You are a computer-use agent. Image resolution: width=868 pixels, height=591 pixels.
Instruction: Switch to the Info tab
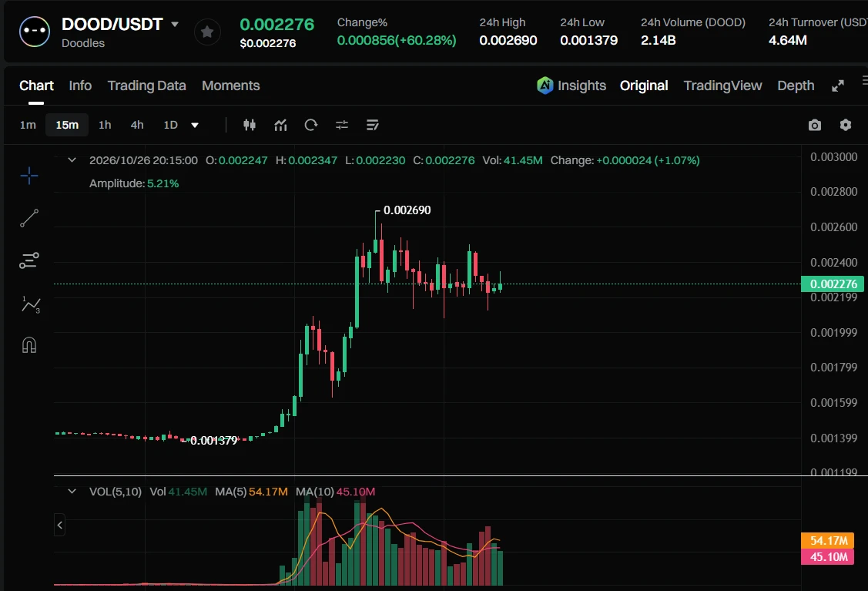tap(80, 86)
